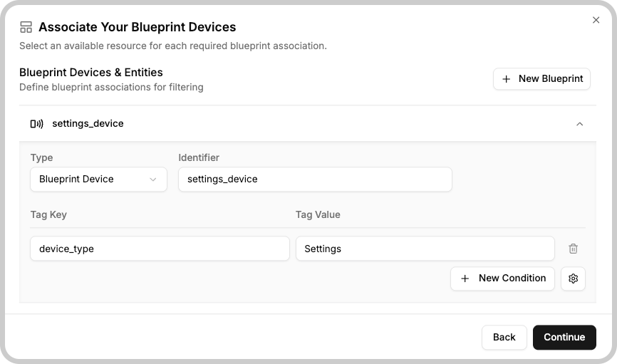Click the plus icon inside New Condition

coord(465,279)
